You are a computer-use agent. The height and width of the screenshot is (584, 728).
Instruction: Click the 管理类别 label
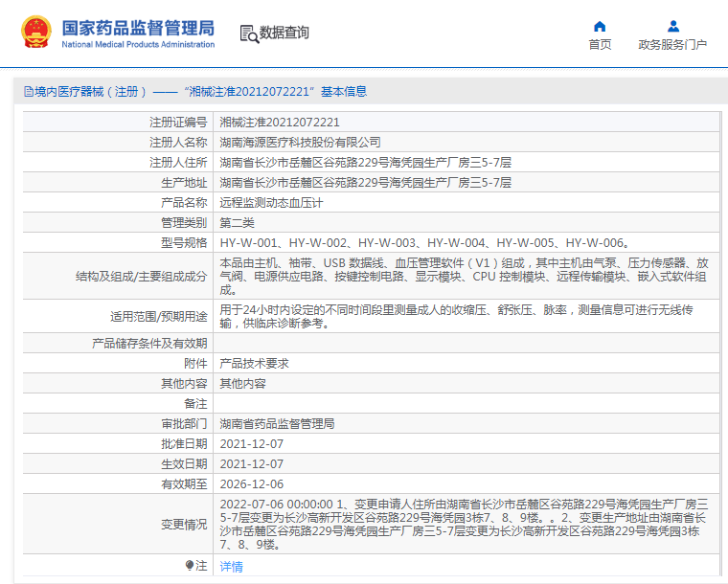coord(184,223)
